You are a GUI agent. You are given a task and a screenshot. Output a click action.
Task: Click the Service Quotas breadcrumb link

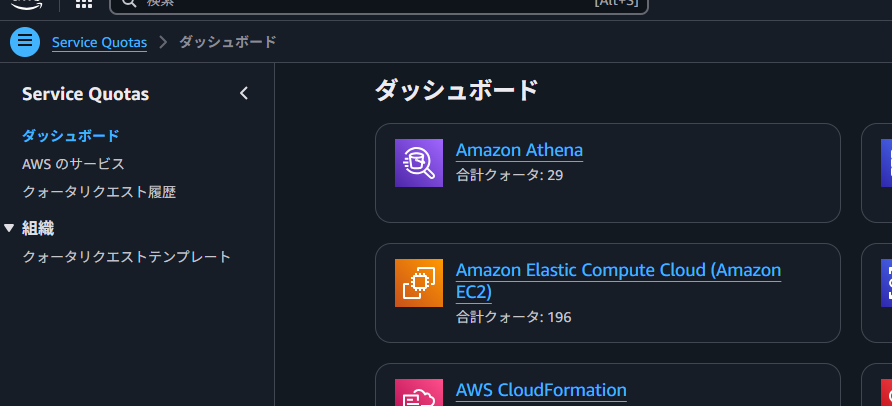tap(100, 42)
